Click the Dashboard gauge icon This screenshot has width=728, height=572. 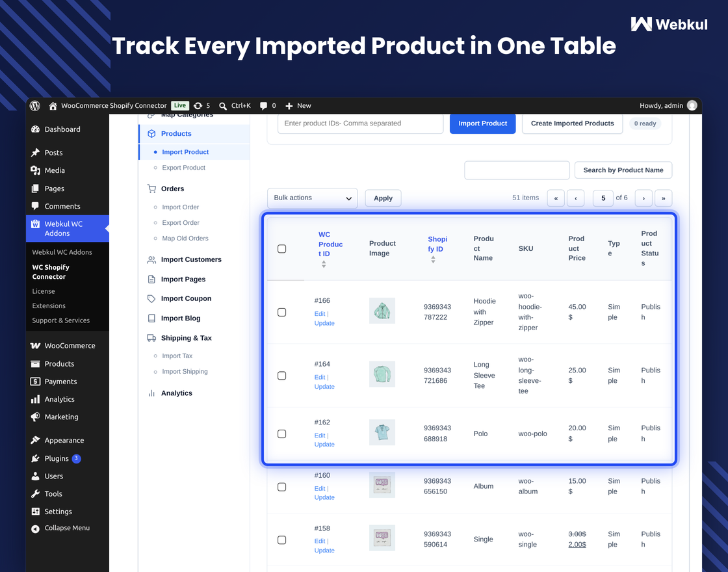[35, 129]
